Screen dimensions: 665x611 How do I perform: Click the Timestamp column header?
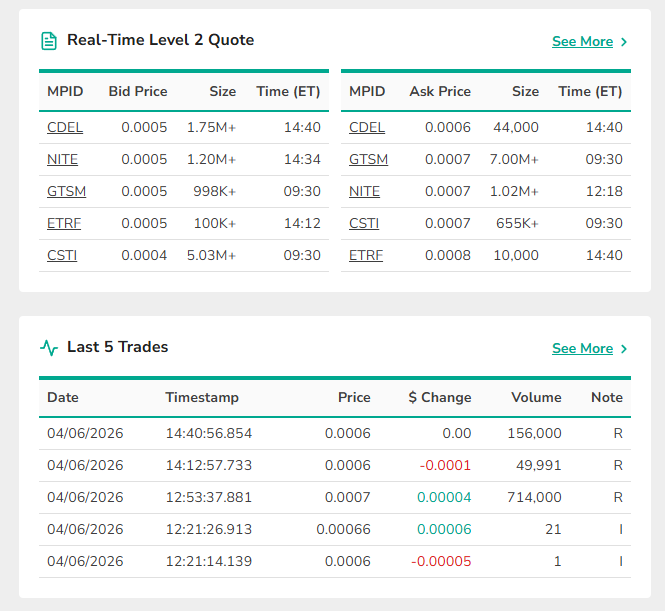[202, 397]
